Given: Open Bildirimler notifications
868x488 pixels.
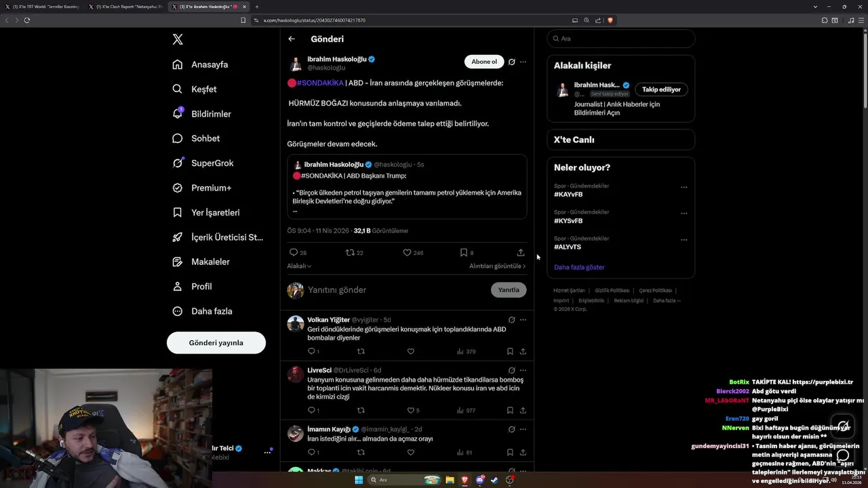Looking at the screenshot, I should tap(202, 114).
